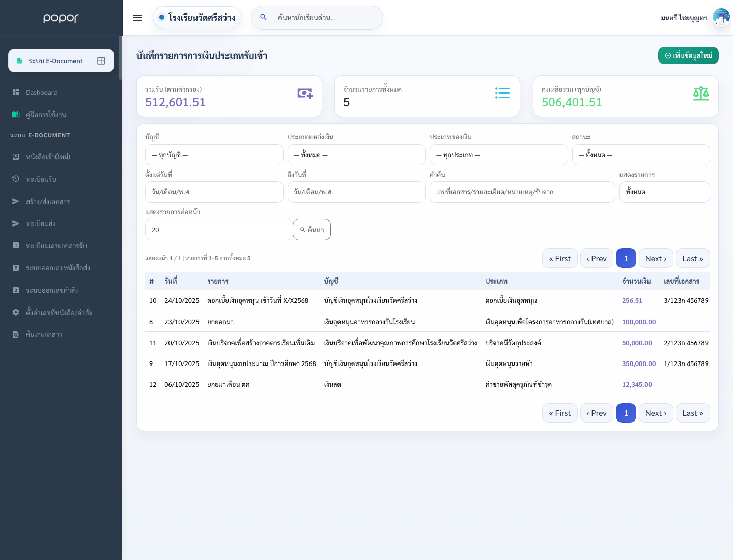Viewport: 733px width, 560px height.
Task: Click the คำค้น keyword input field
Action: point(522,192)
